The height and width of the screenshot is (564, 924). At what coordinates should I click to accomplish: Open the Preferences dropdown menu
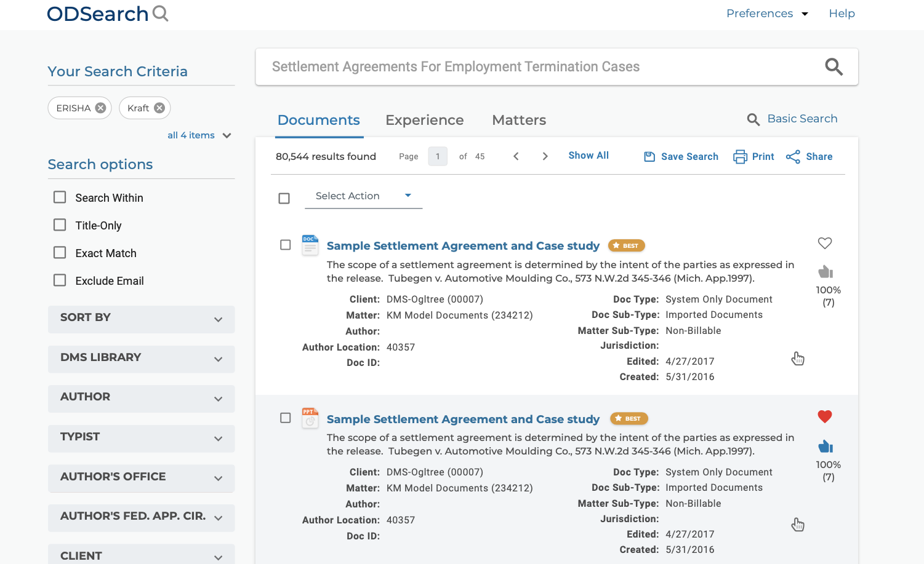(767, 14)
